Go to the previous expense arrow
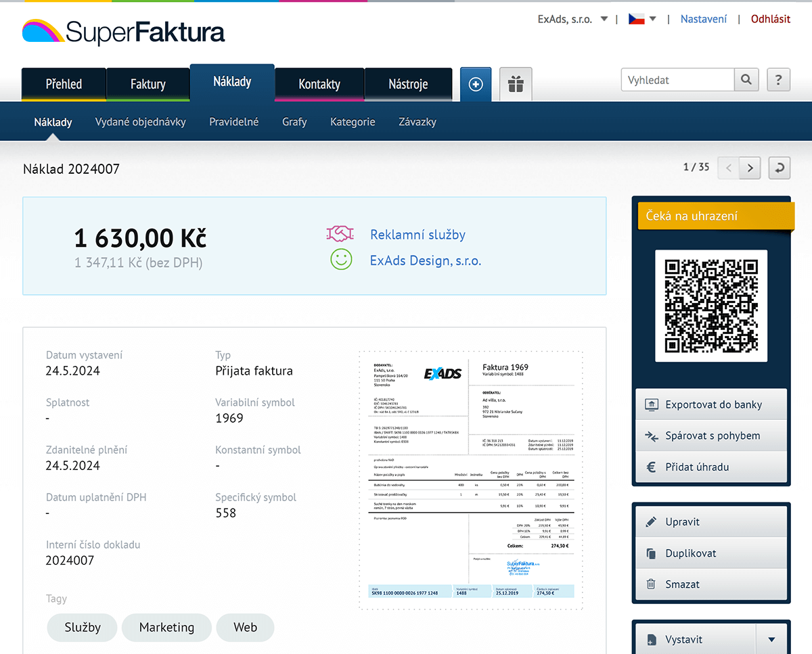 (x=729, y=168)
